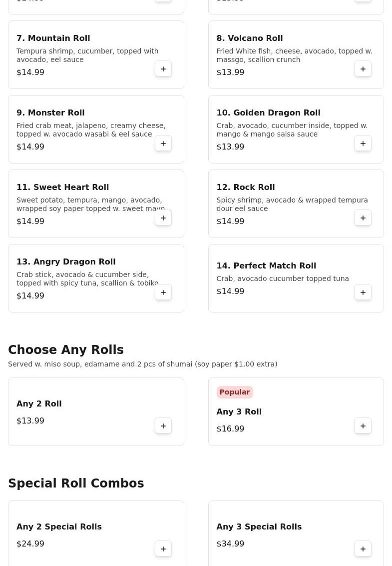This screenshot has height=566, width=392.
Task: Select the Rock Roll $14.99 price
Action: (x=230, y=221)
